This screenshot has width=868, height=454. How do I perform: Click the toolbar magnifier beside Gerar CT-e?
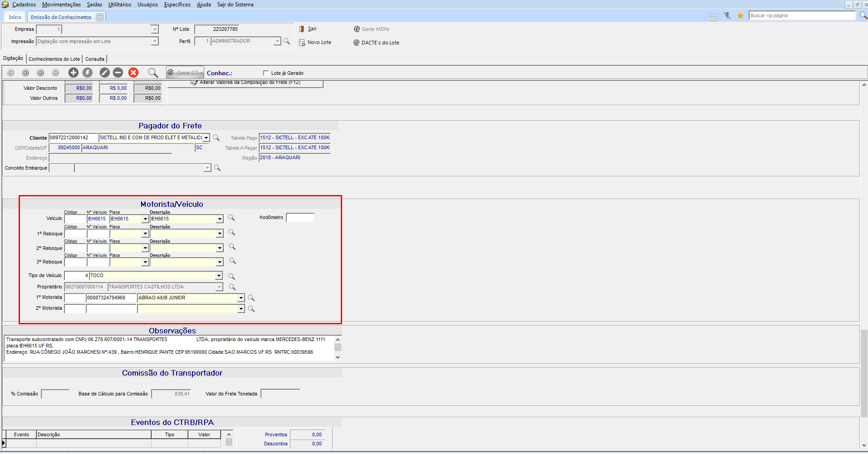coord(153,73)
